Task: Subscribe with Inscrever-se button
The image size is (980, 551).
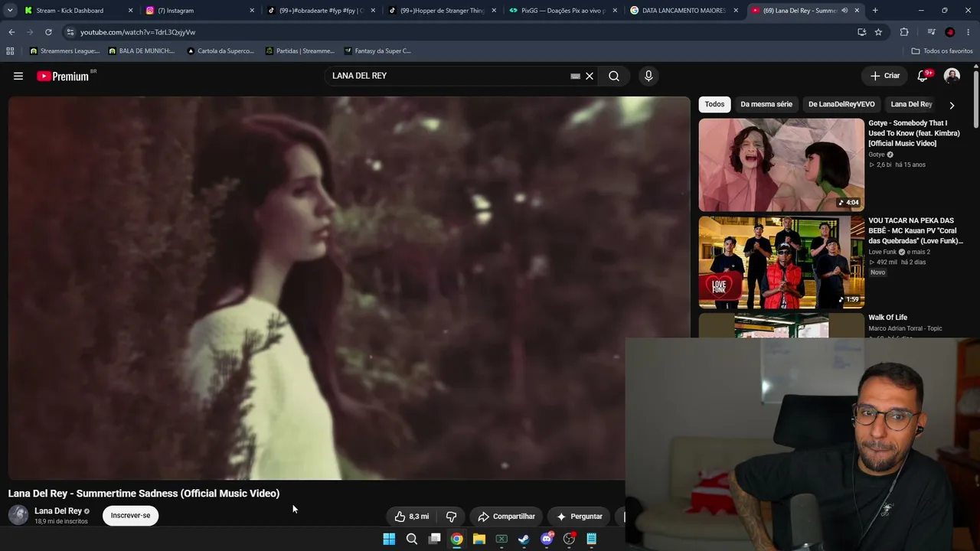Action: [x=130, y=516]
